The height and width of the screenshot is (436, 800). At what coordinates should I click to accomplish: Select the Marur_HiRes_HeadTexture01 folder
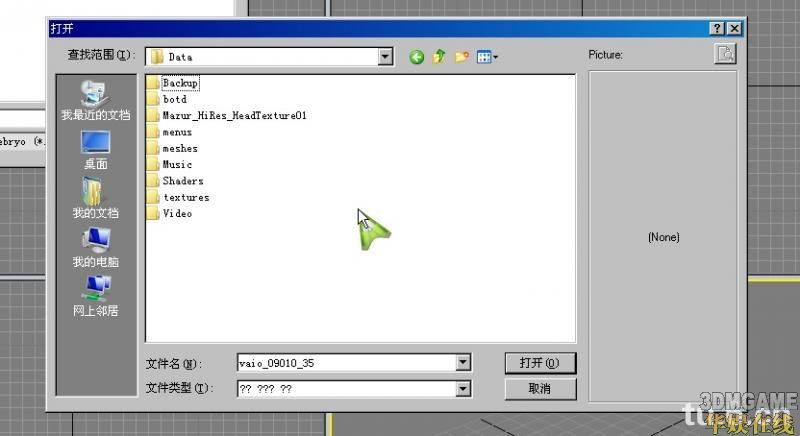click(x=233, y=116)
